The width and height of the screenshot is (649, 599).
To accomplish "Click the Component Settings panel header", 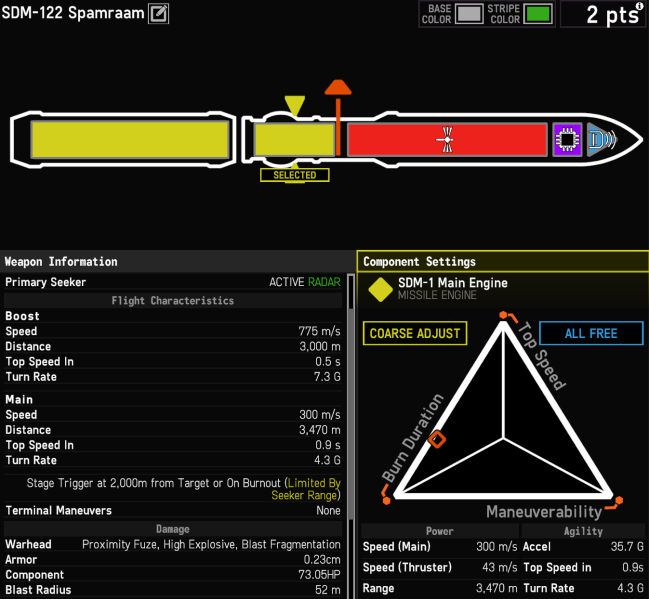I will coord(502,262).
